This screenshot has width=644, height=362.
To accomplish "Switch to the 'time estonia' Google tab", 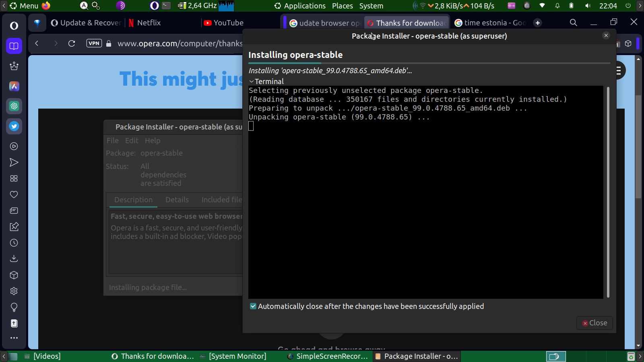I will point(490,23).
